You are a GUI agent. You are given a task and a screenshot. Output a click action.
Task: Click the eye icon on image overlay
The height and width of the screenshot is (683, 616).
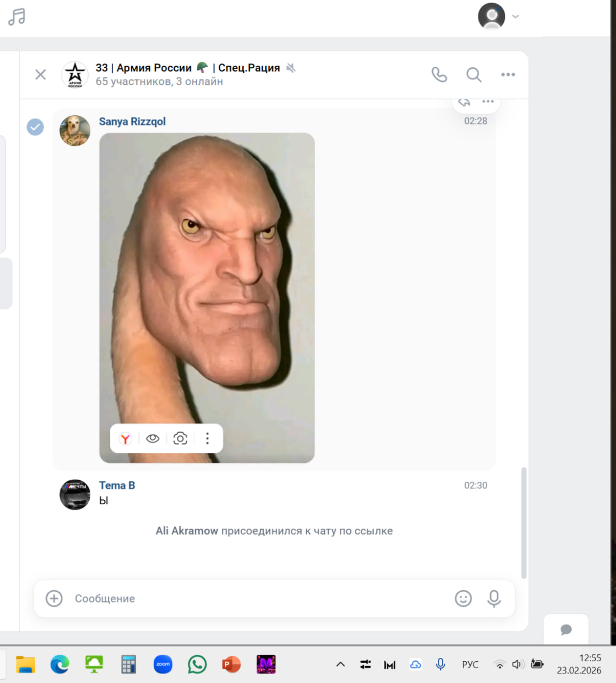click(153, 439)
